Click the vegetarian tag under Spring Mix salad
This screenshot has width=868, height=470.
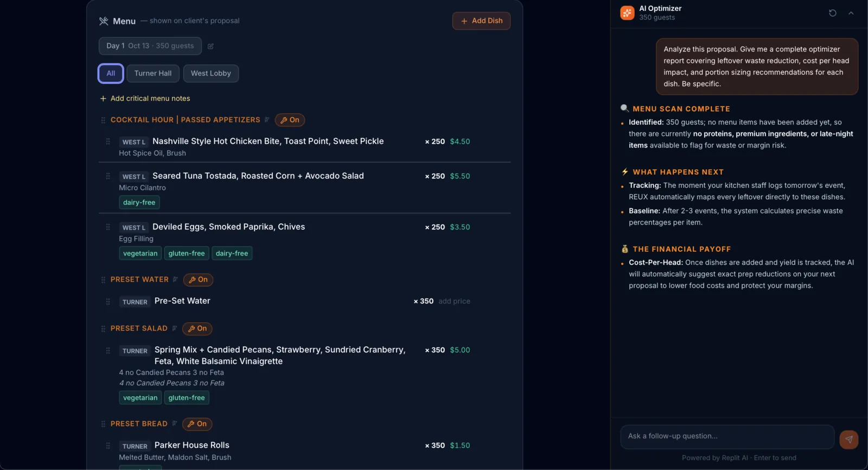pos(141,398)
